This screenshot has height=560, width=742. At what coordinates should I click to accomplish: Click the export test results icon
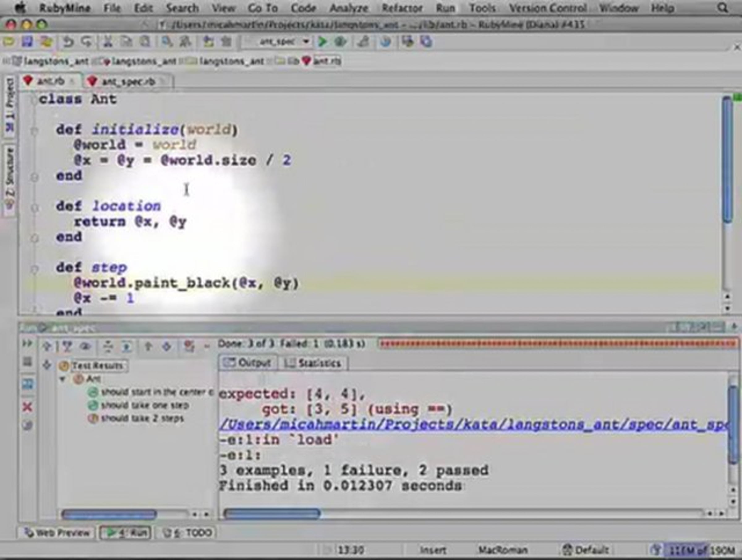coord(189,346)
